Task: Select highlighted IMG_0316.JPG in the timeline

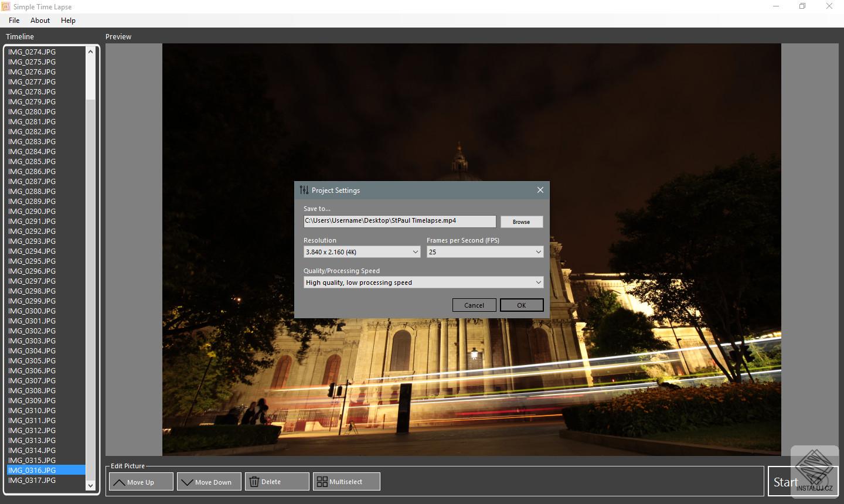Action: click(x=46, y=470)
